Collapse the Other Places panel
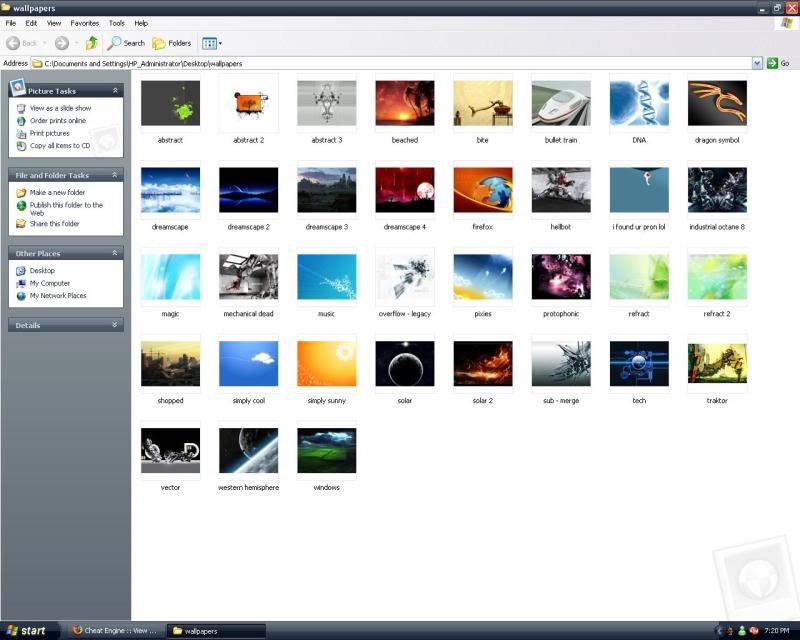 coord(116,253)
